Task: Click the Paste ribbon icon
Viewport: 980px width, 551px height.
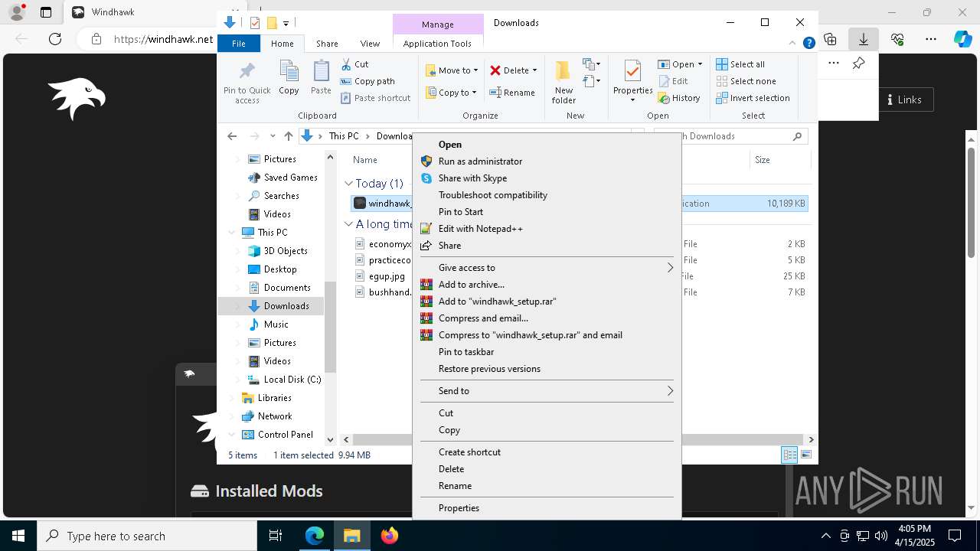Action: pos(321,78)
